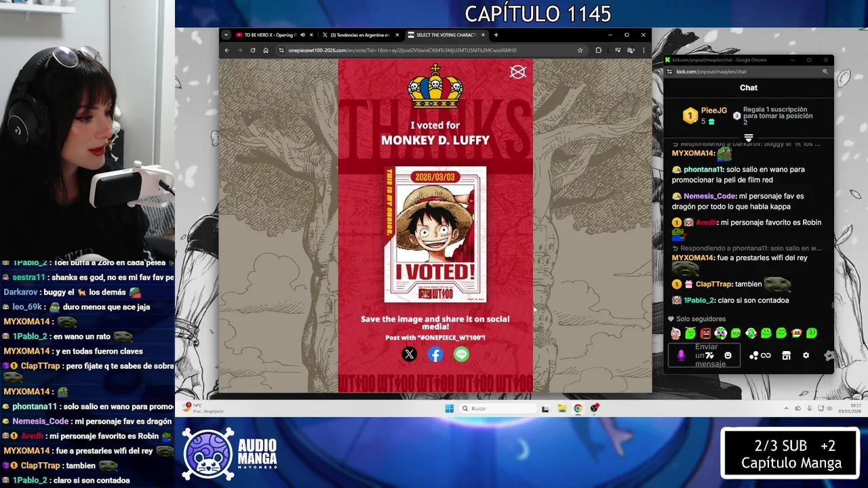Open chat settings gear
The width and height of the screenshot is (868, 488).
806,355
